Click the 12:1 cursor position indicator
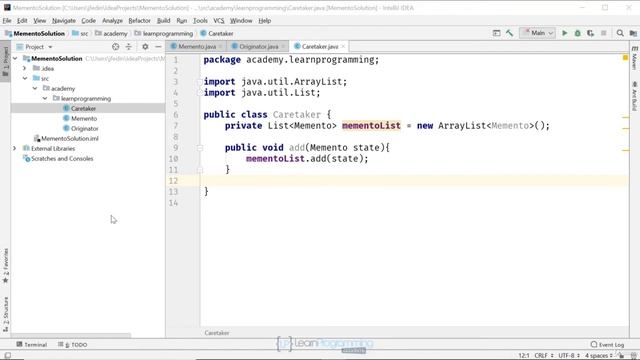Image resolution: width=640 pixels, height=360 pixels. coord(524,356)
